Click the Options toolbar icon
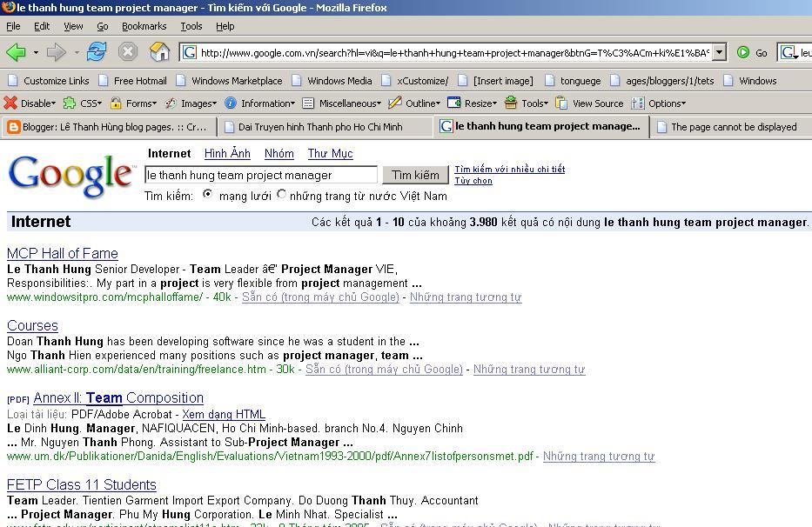 (x=638, y=103)
